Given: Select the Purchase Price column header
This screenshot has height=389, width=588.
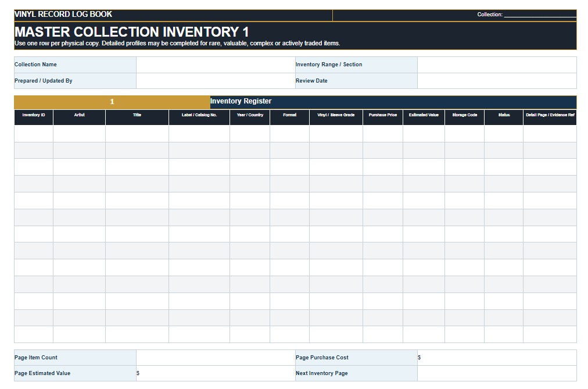Looking at the screenshot, I should [x=383, y=117].
